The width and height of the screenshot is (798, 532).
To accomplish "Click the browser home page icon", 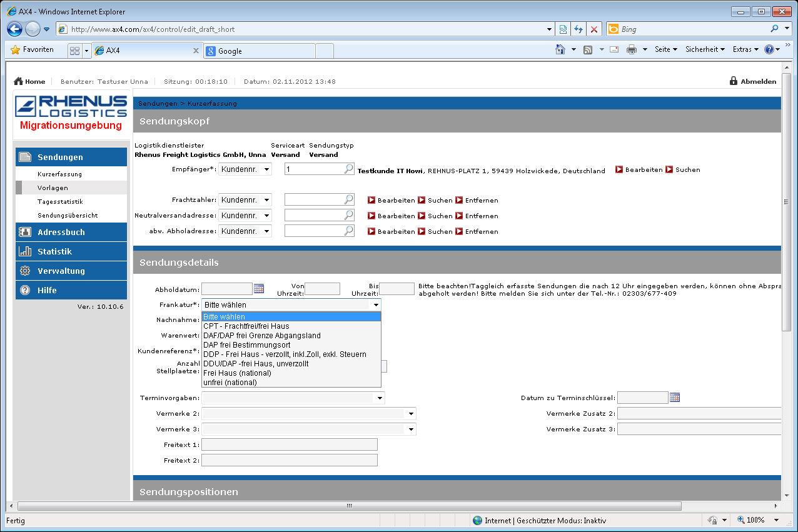I will coord(561,49).
